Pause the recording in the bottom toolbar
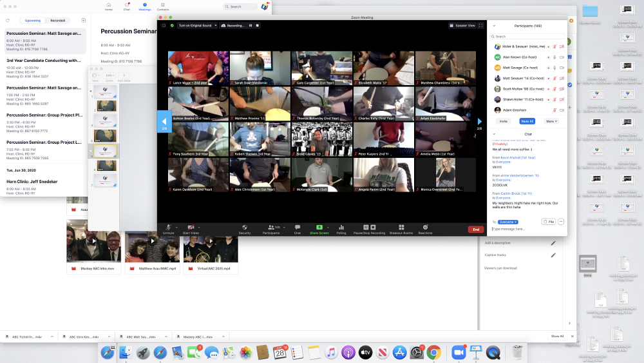 (x=366, y=227)
